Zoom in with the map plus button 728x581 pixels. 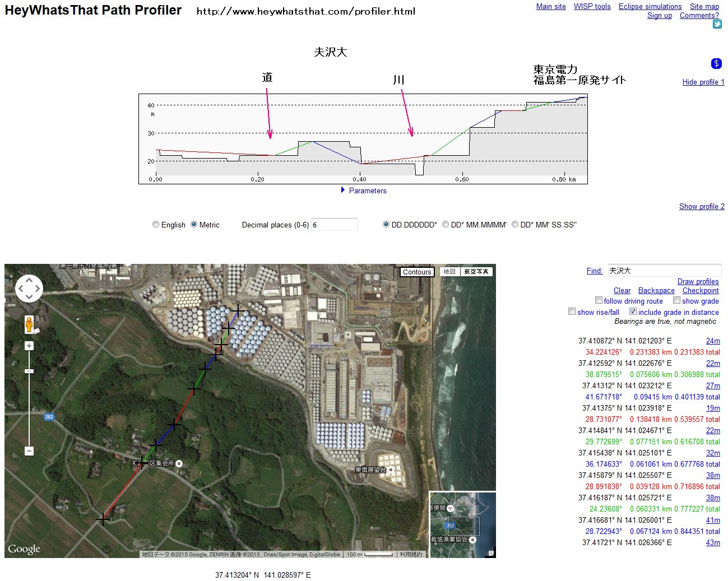coord(29,346)
